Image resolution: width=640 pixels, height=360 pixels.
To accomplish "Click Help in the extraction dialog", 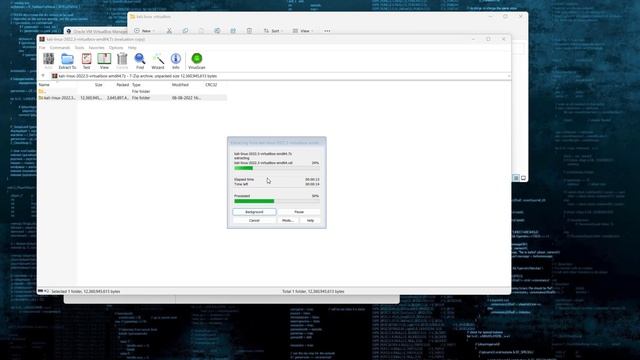I will (310, 220).
